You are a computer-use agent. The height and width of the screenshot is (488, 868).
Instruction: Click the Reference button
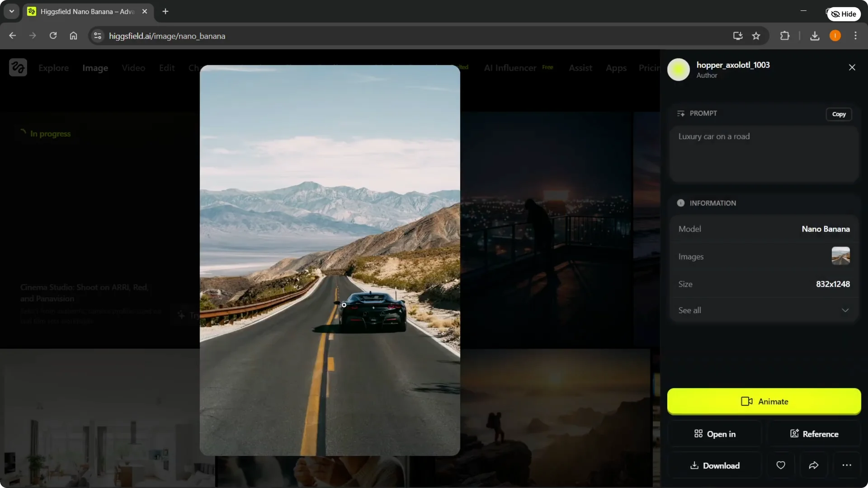pyautogui.click(x=814, y=434)
